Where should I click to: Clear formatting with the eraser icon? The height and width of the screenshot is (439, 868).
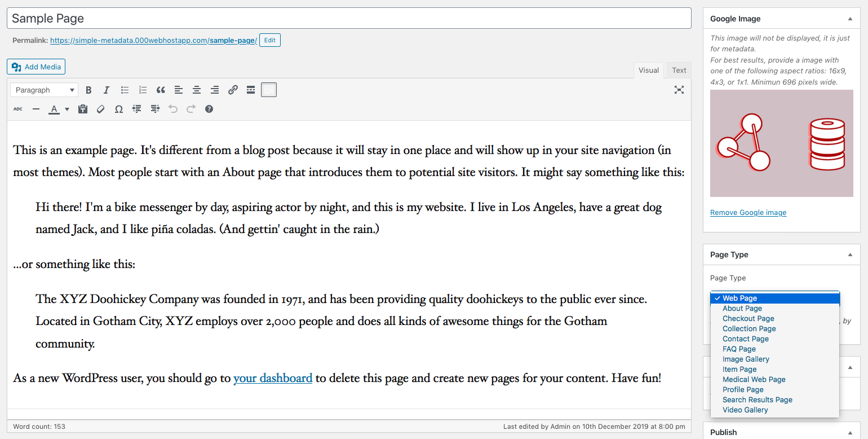pos(101,109)
